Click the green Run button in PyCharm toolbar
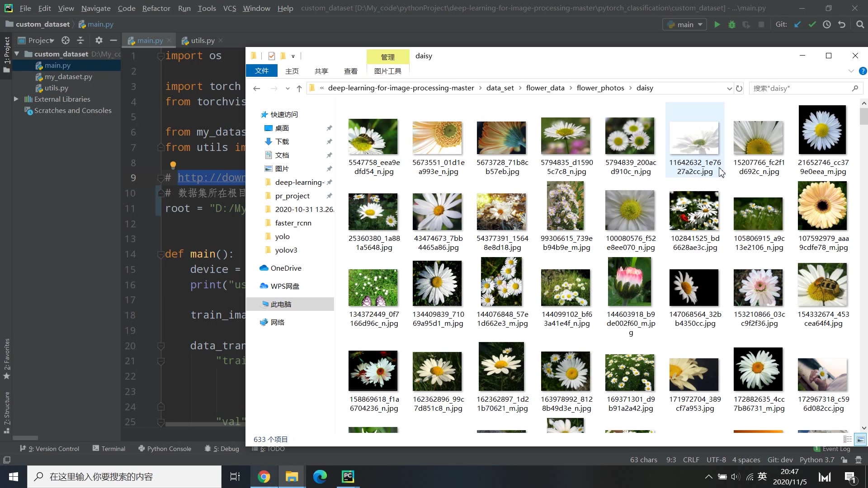Viewport: 868px width, 488px height. pyautogui.click(x=717, y=25)
